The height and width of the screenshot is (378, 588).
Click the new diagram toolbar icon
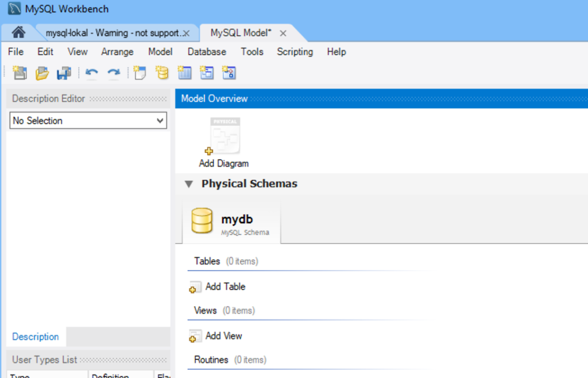click(140, 73)
